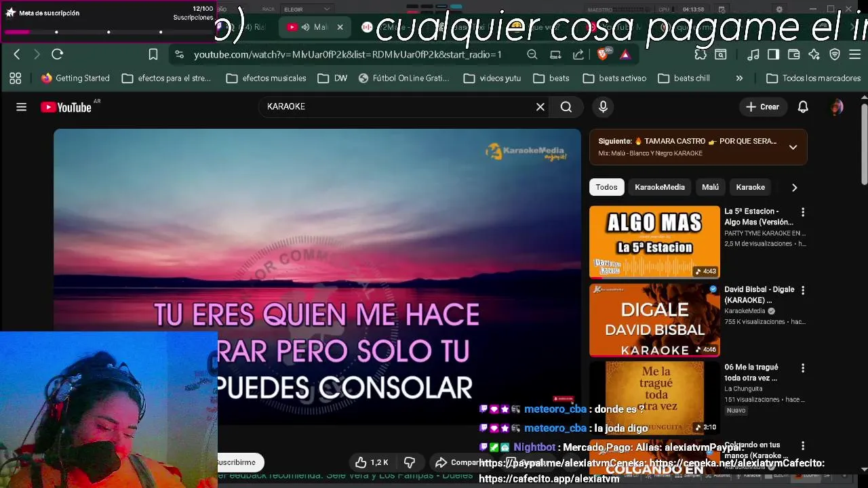Open the media control music note icon
Viewport: 868px width, 488px height.
pyautogui.click(x=753, y=54)
